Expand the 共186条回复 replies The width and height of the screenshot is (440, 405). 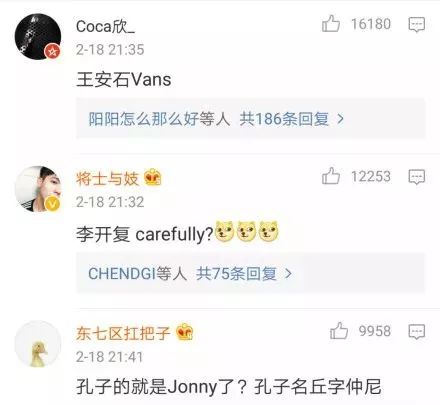pos(284,119)
